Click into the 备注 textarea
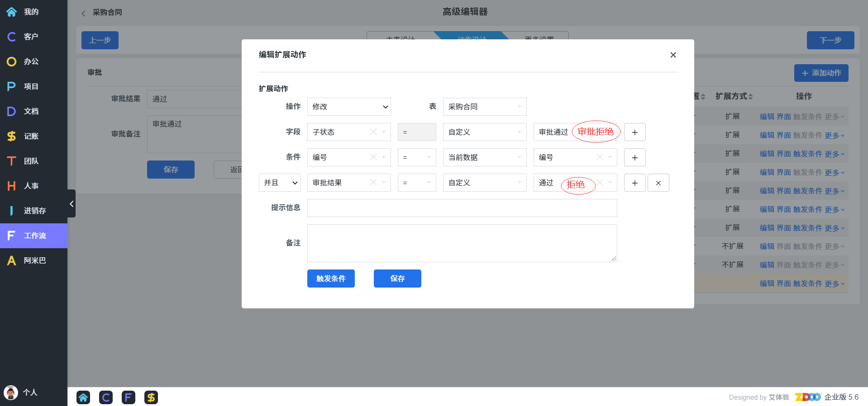This screenshot has height=406, width=868. click(462, 243)
